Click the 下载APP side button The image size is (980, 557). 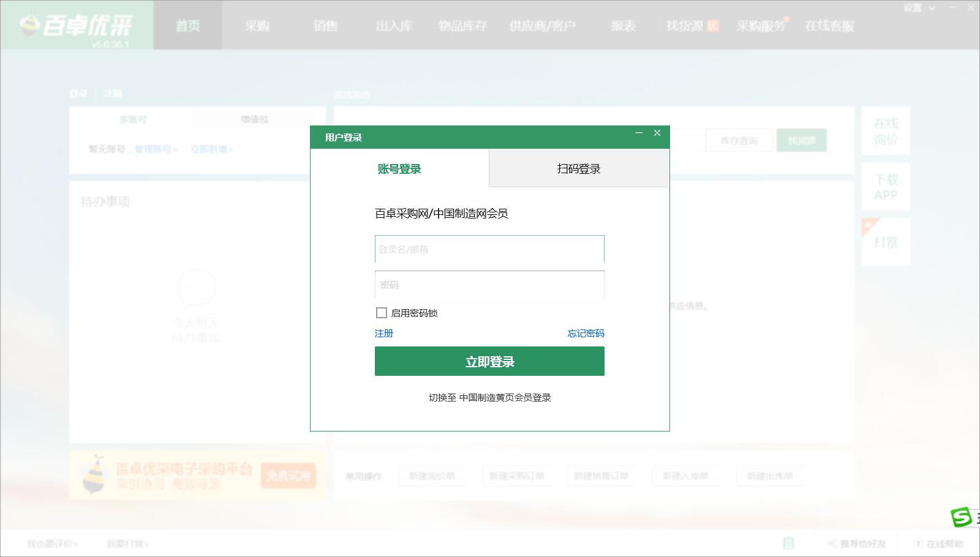(x=886, y=187)
